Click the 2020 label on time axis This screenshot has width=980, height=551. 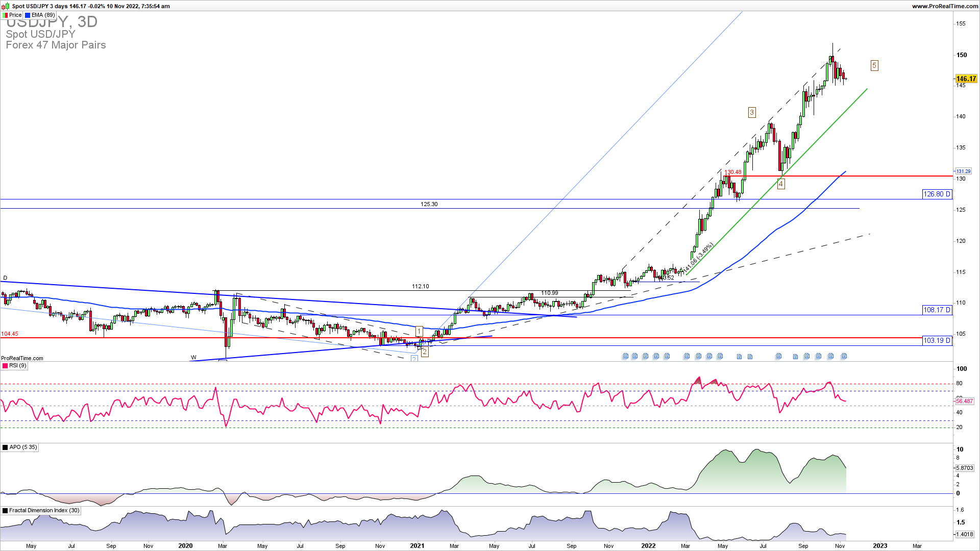185,545
